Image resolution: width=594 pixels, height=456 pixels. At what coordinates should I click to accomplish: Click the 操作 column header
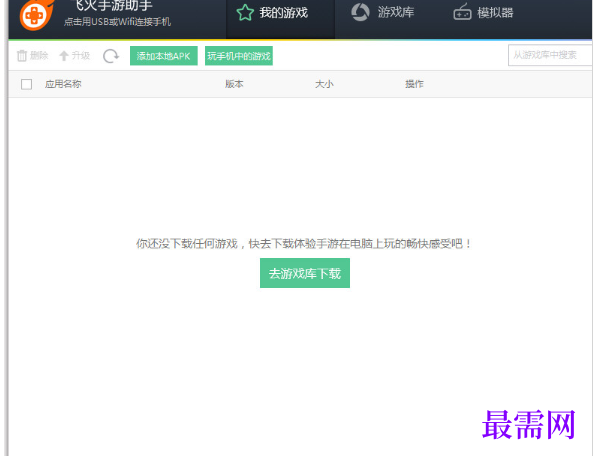[414, 84]
